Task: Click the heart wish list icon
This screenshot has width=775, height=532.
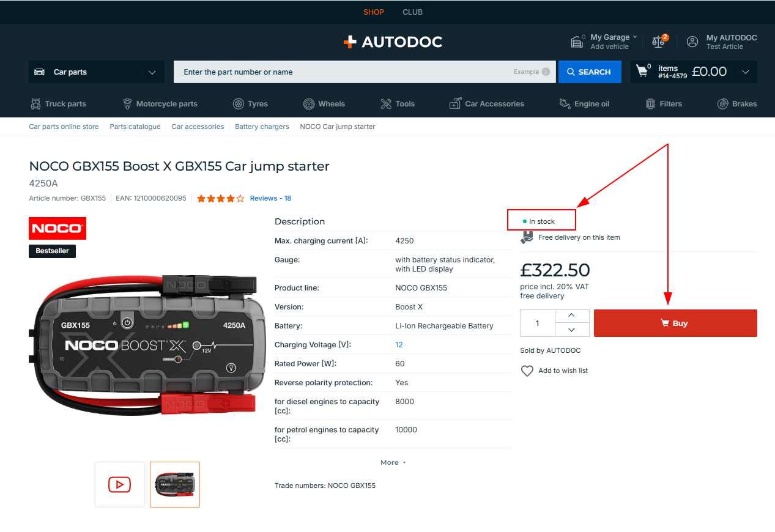Action: (x=527, y=371)
